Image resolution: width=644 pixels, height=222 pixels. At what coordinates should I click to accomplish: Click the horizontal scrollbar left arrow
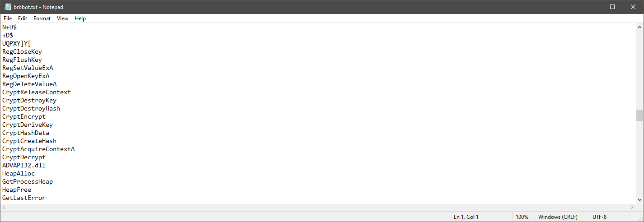4,207
